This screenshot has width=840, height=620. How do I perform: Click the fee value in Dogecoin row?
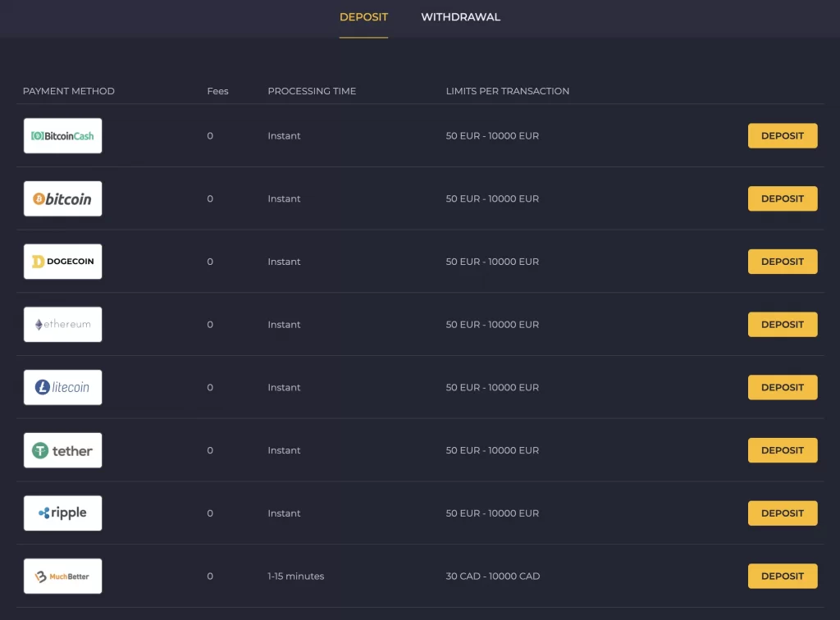pos(210,262)
